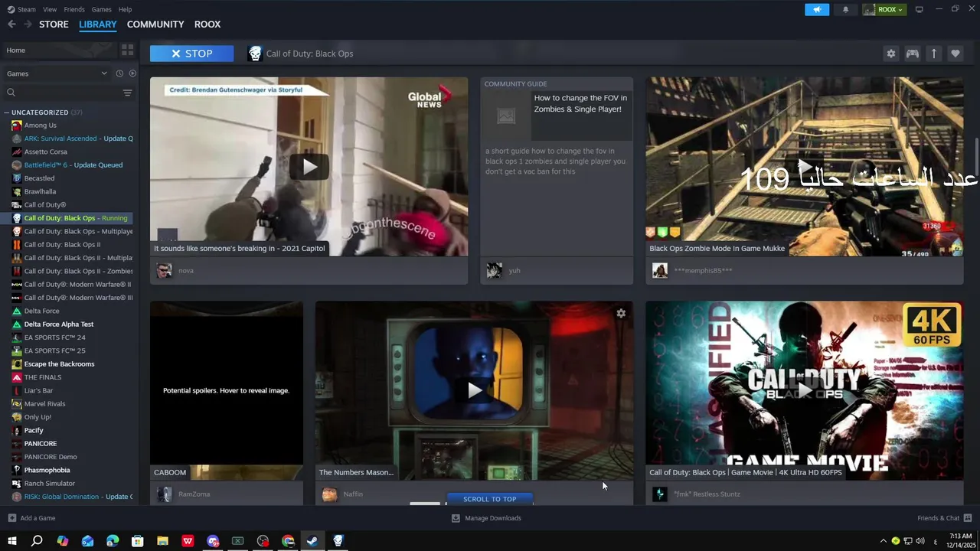Open the View menu
Screen dimensions: 980x551
tap(50, 9)
